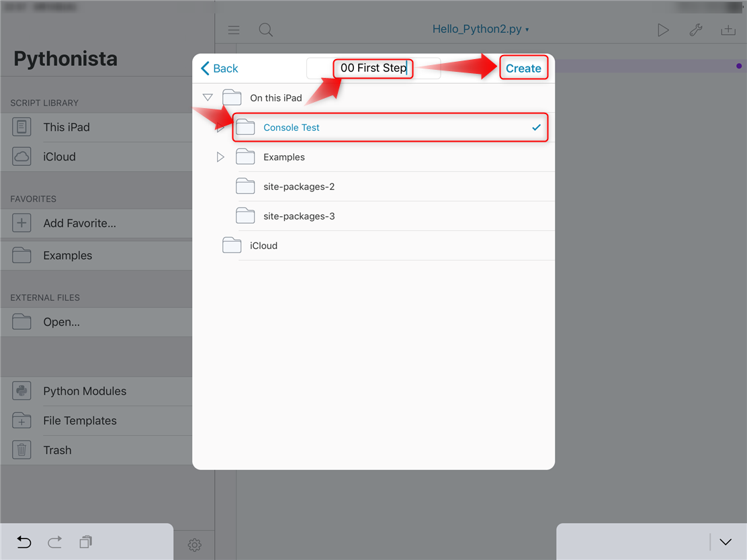
Task: Select the iCloud folder in dialog
Action: pyautogui.click(x=263, y=246)
